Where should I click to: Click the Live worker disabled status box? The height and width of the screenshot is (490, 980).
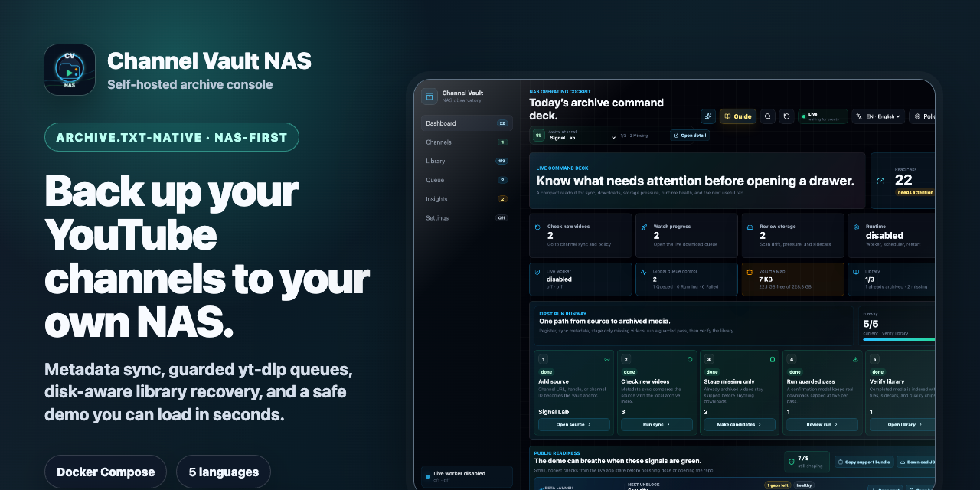point(467,476)
